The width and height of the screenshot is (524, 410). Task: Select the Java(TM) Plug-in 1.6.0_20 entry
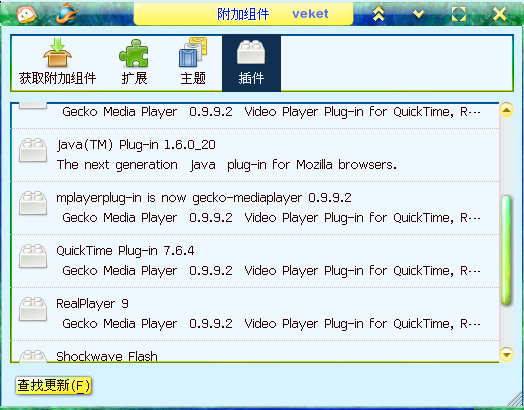[255, 155]
